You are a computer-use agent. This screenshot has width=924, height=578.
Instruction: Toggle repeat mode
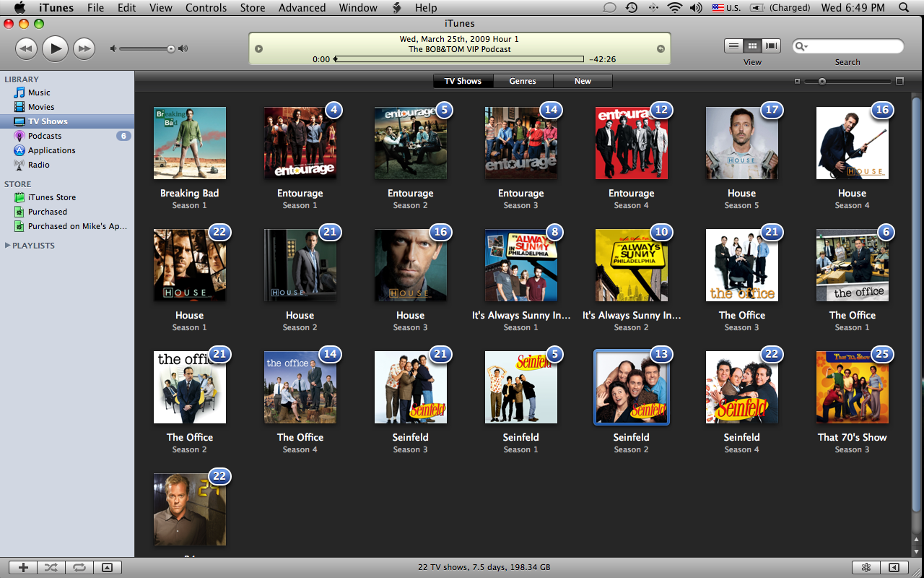tap(79, 568)
